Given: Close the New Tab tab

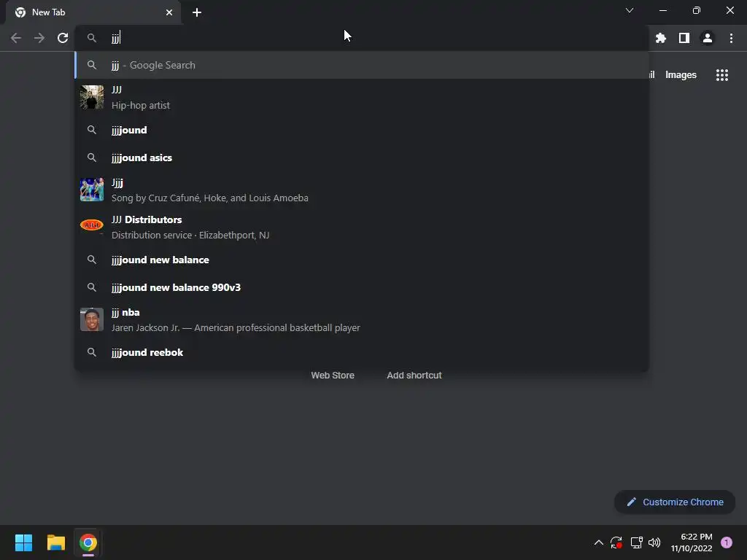Looking at the screenshot, I should (x=169, y=12).
